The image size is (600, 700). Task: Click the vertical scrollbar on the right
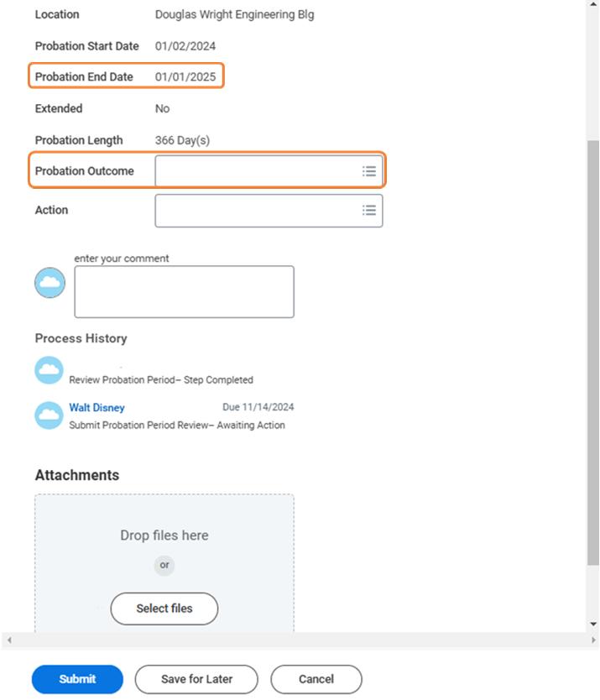(592, 336)
